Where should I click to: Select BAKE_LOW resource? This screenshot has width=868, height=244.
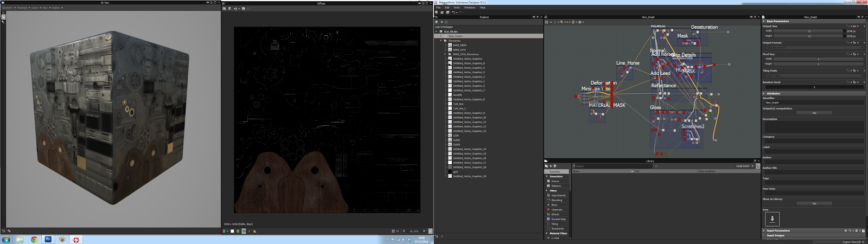click(x=459, y=49)
